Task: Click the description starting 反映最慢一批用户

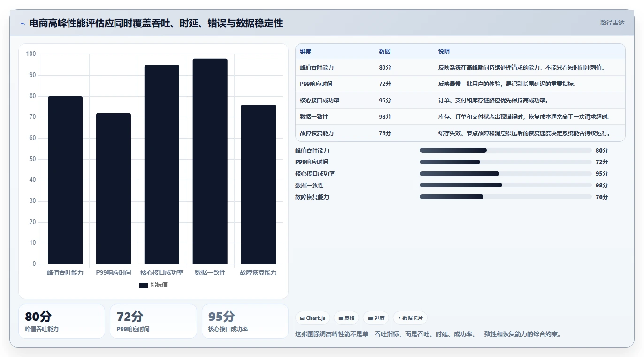Action: (507, 84)
